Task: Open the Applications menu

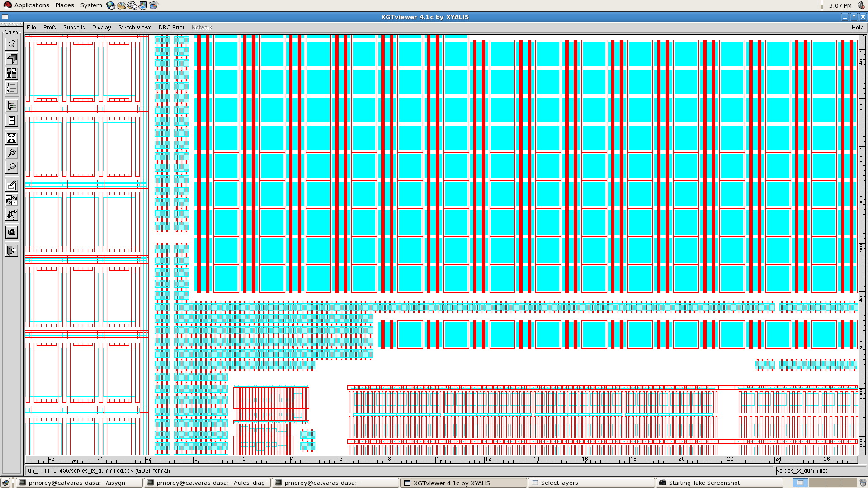Action: point(32,5)
